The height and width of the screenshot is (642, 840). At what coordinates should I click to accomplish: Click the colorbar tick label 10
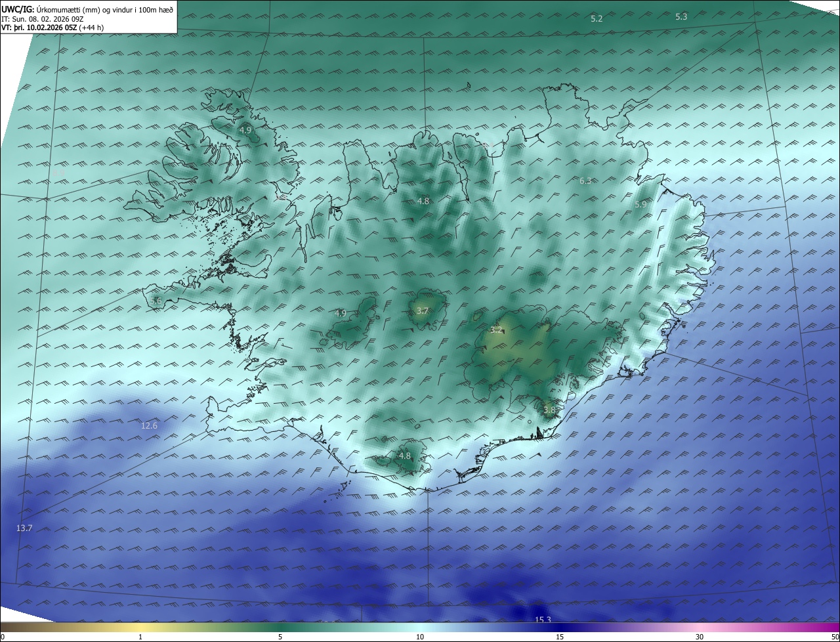click(420, 637)
